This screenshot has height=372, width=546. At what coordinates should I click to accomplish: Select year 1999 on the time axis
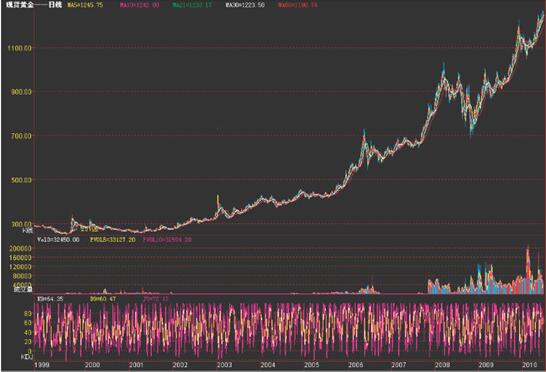coord(42,365)
